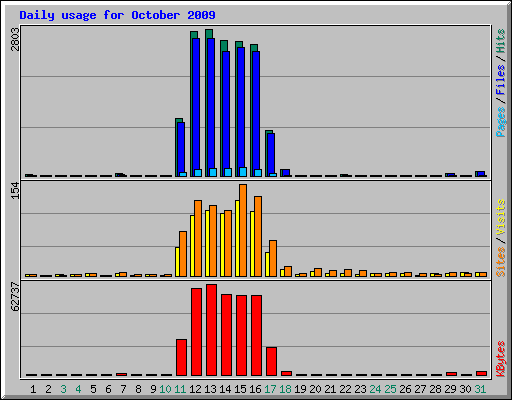Click the orange 'Sites' legend label
The image size is (512, 400).
tap(501, 262)
